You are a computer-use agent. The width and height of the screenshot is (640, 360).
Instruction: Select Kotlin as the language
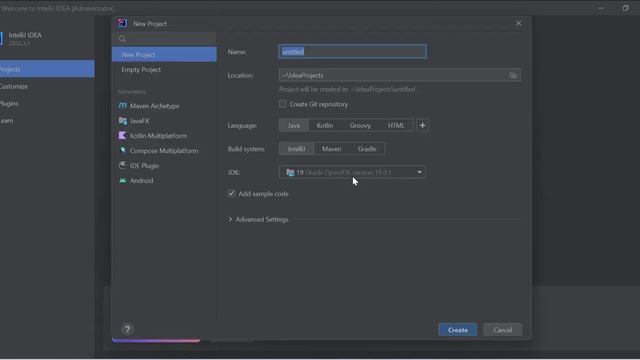pyautogui.click(x=325, y=125)
